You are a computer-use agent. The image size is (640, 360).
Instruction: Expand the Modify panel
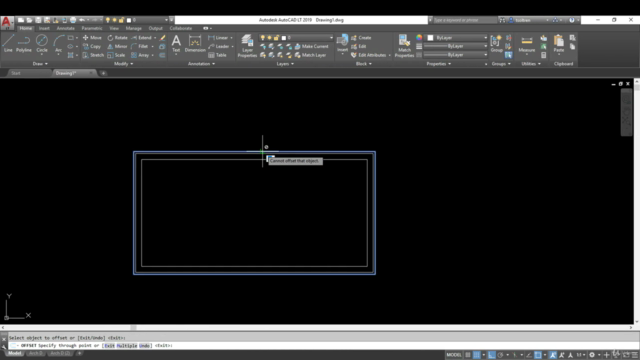click(123, 64)
